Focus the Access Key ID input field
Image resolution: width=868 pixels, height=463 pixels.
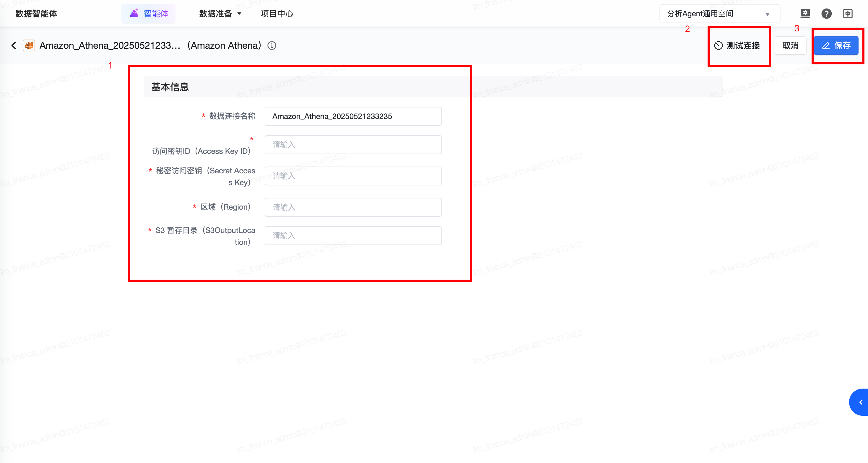(353, 145)
